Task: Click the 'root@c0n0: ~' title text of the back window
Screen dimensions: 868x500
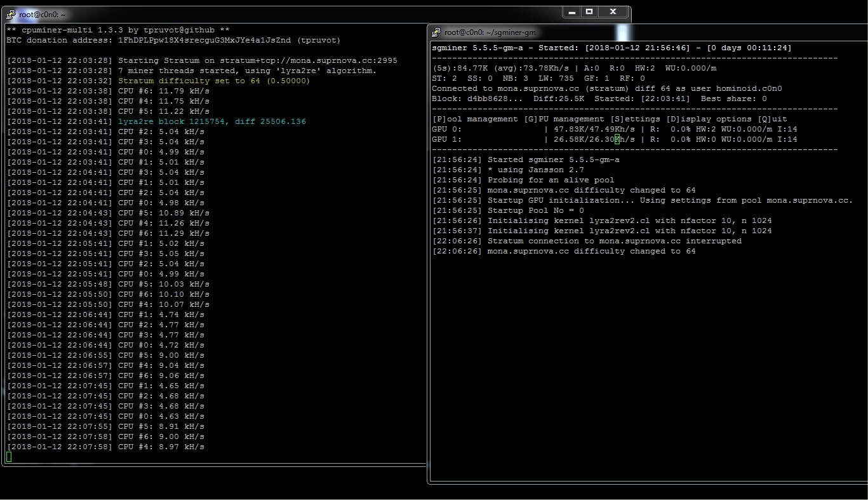Action: pos(43,14)
